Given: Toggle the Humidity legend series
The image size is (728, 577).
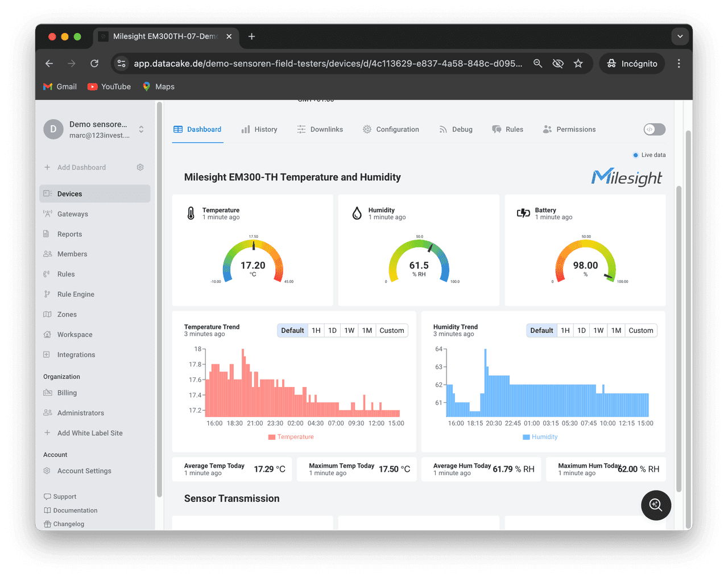Looking at the screenshot, I should (540, 437).
